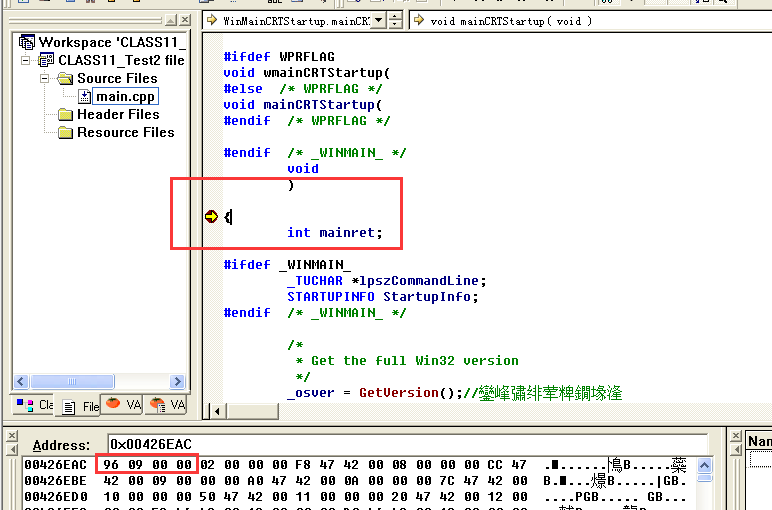
Task: Click the 'int mainret;' declaration line
Action: (335, 232)
